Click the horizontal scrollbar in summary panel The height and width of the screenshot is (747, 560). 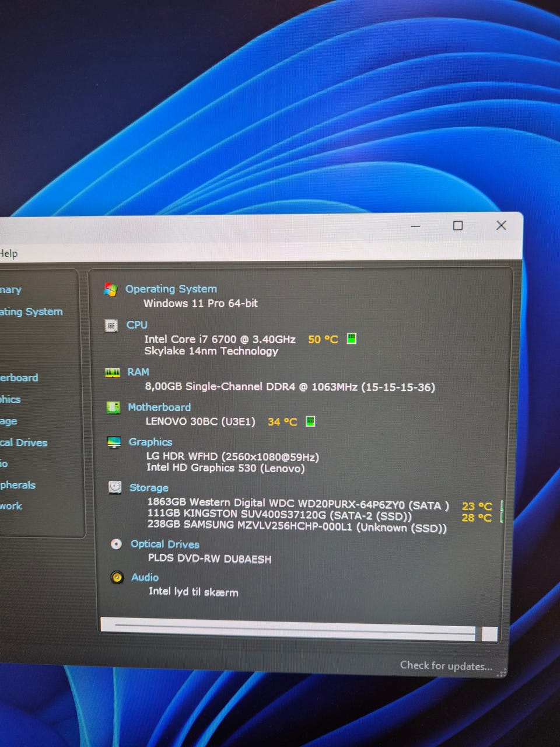tap(299, 630)
